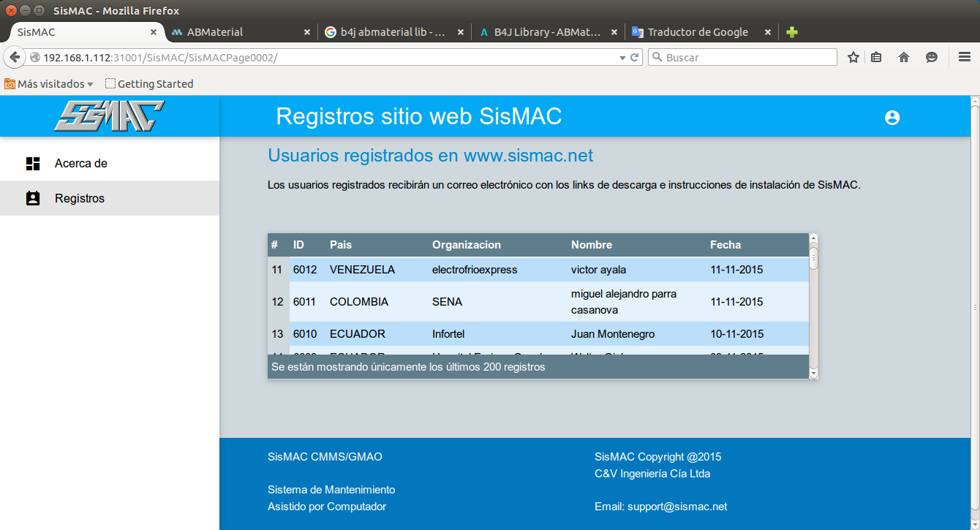980x530 pixels.
Task: Click the Registros sitio web SisMAC title
Action: (x=419, y=116)
